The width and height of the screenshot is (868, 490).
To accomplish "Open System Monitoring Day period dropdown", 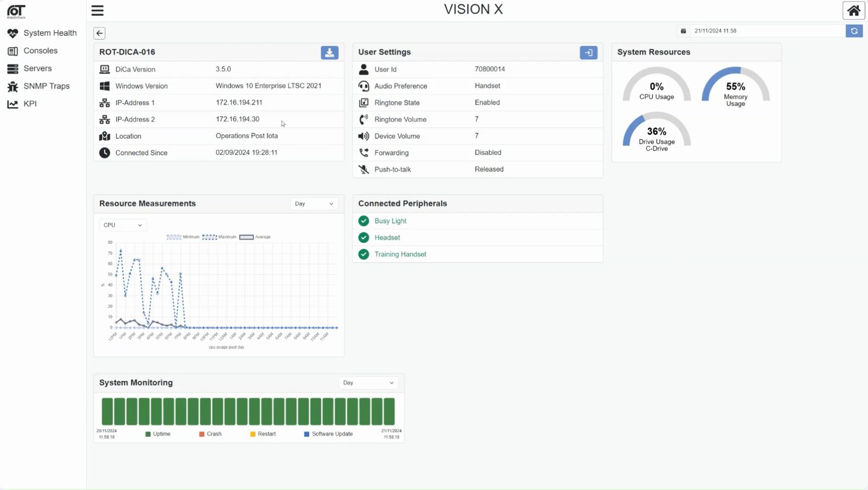I will coord(368,383).
